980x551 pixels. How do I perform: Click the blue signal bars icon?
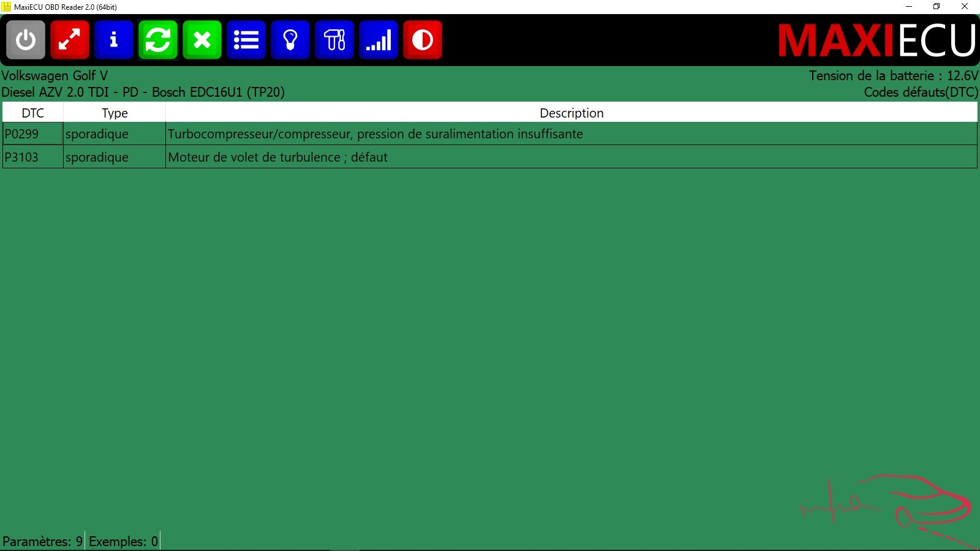[379, 40]
